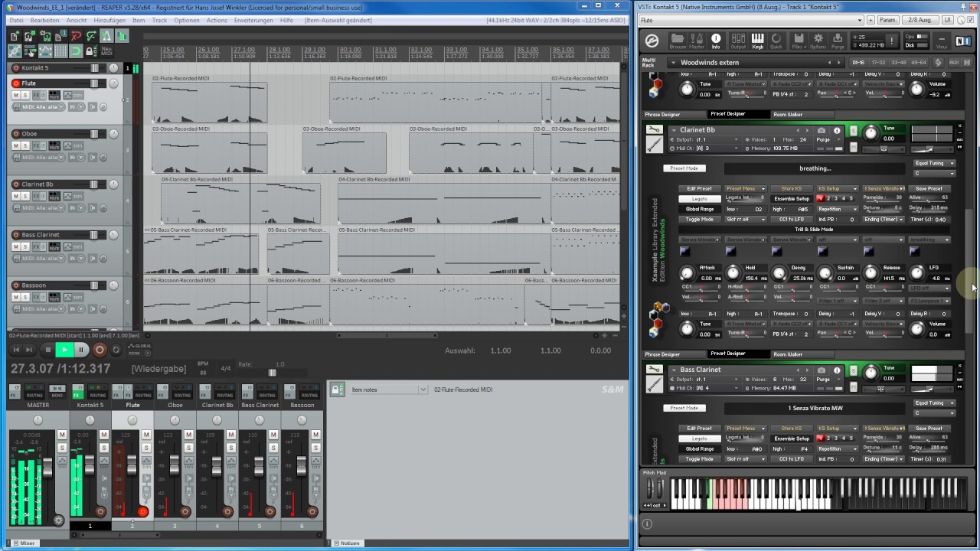Open Kontakt Browse panel
The width and height of the screenshot is (980, 551).
point(678,40)
